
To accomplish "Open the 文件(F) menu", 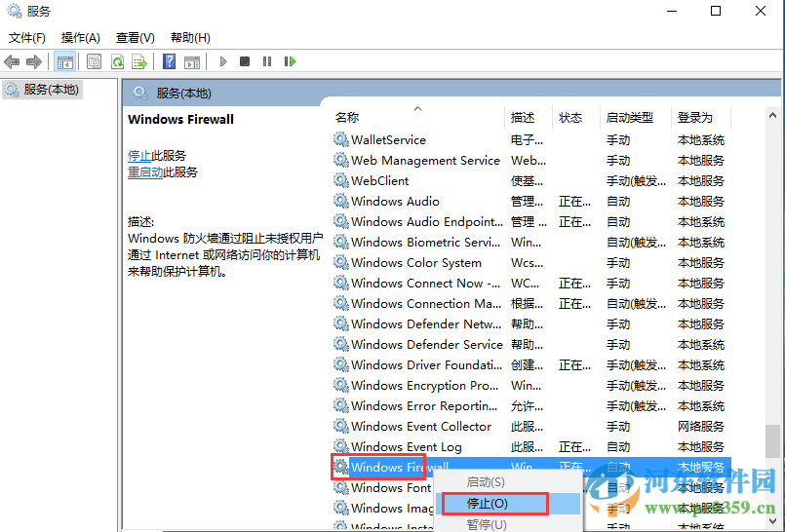I will point(27,38).
